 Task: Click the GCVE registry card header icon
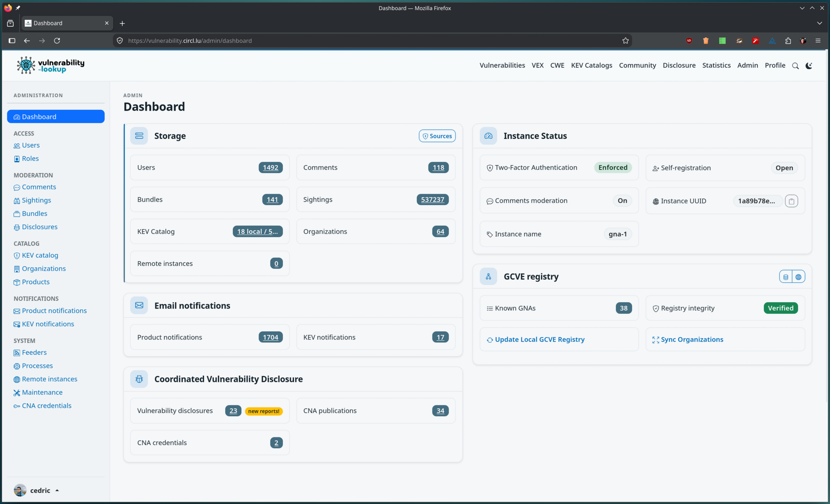click(488, 277)
